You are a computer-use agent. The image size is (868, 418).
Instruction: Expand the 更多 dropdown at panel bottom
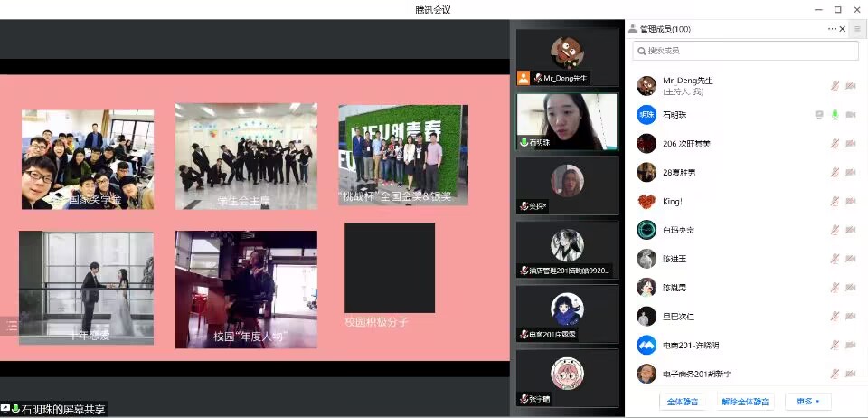(808, 401)
